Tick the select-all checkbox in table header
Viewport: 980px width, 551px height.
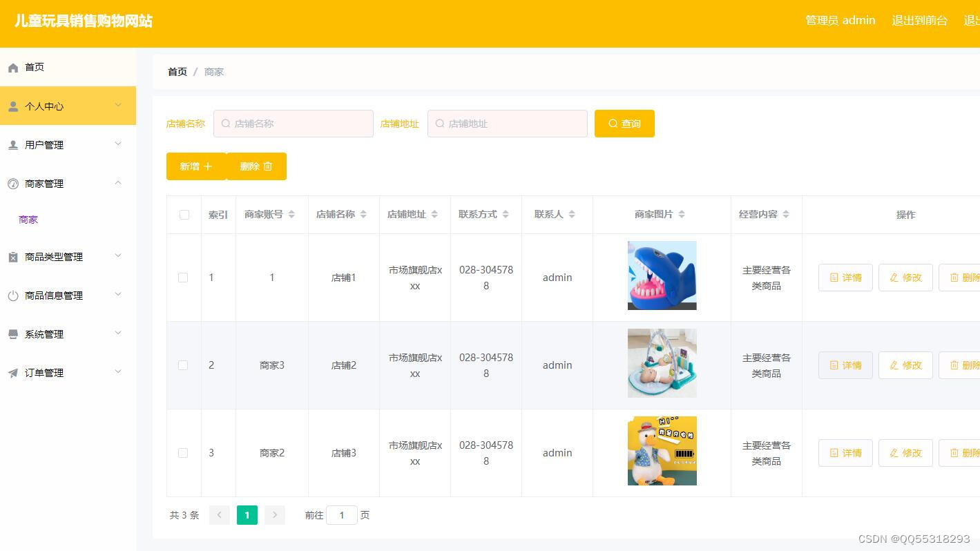184,215
